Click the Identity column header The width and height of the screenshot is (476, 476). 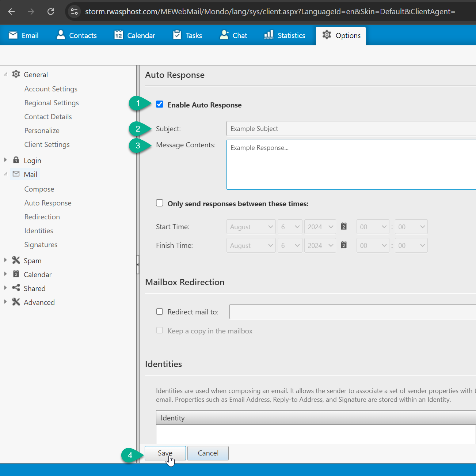[316, 418]
